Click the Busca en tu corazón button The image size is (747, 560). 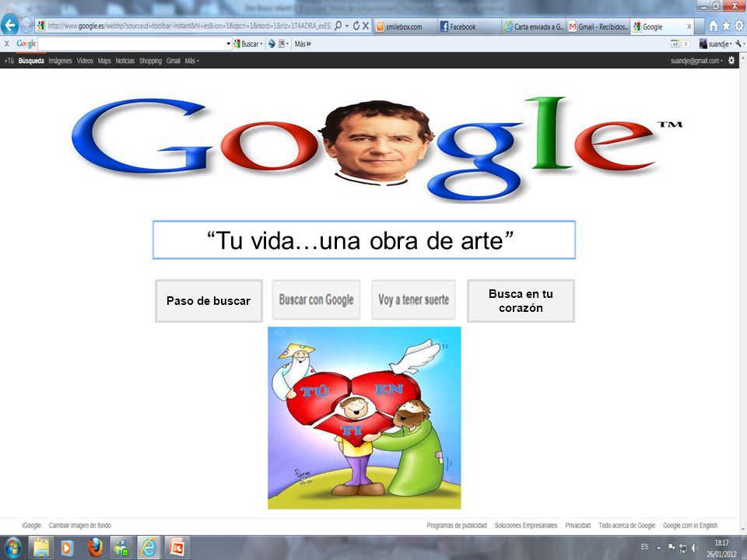click(521, 301)
